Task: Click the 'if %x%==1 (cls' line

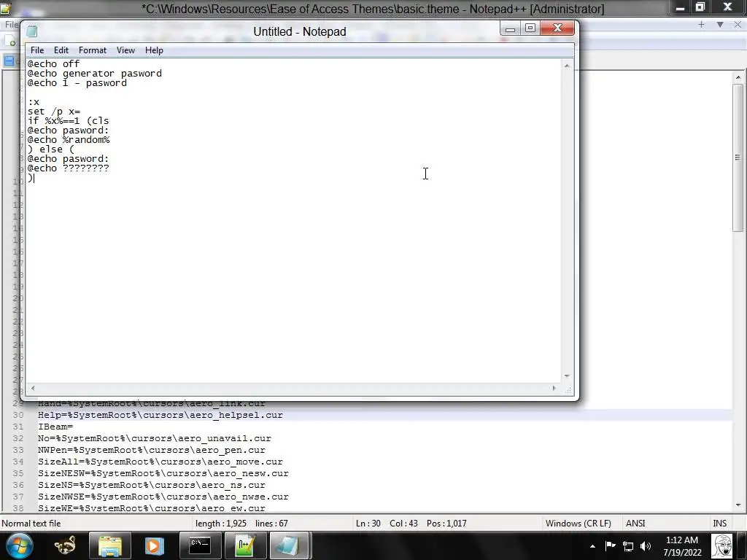Action: pos(68,121)
